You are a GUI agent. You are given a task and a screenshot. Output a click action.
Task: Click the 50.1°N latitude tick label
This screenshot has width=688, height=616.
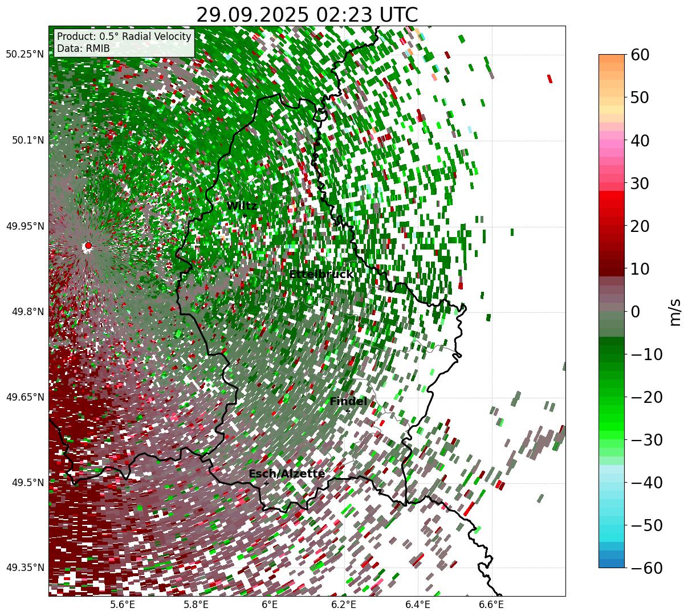(x=28, y=140)
